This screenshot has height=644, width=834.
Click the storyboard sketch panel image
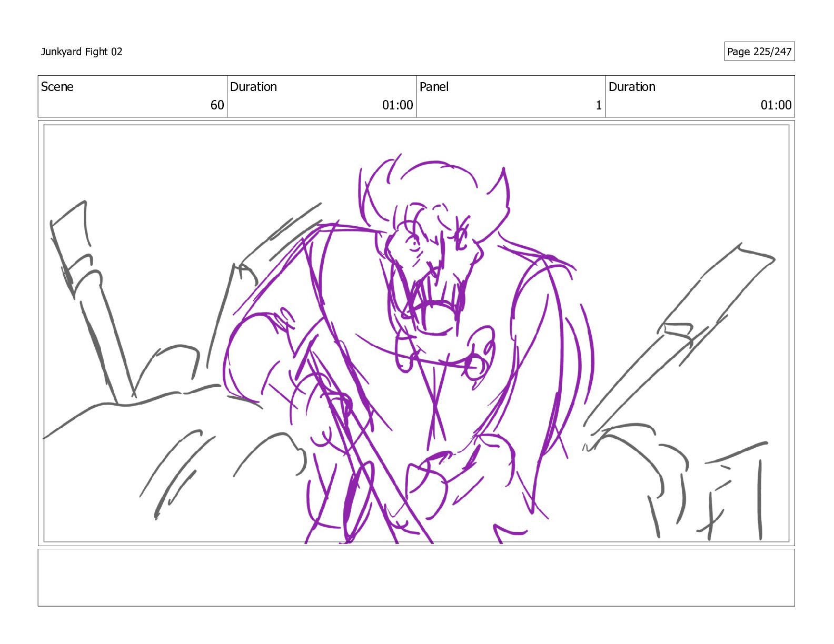click(416, 333)
